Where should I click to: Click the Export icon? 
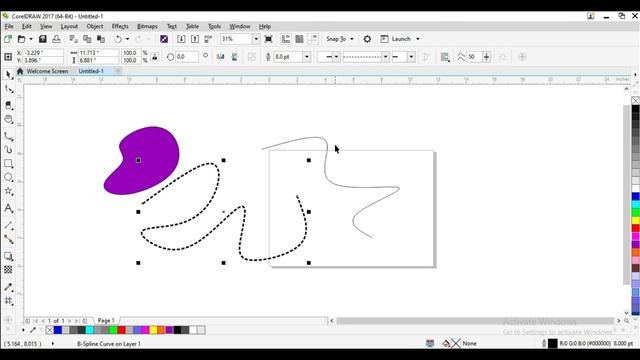tap(195, 39)
